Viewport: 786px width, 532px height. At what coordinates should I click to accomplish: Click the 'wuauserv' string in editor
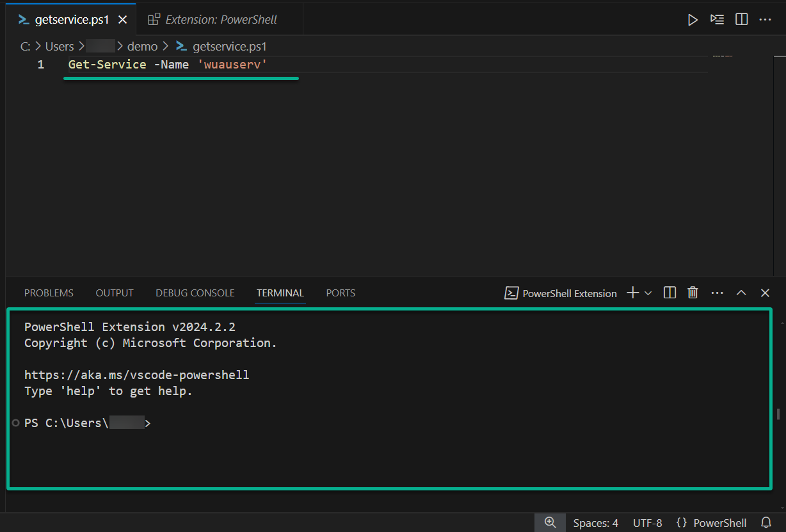pos(232,65)
